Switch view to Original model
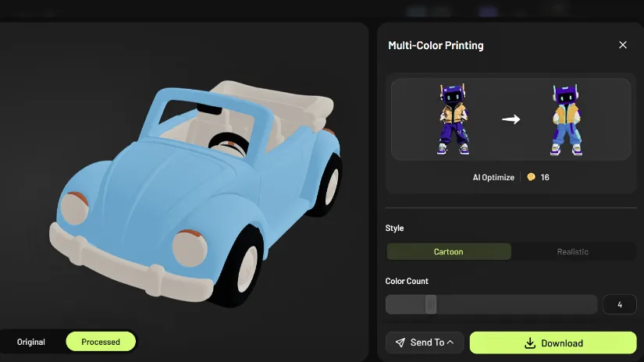Image resolution: width=644 pixels, height=362 pixels. 31,342
